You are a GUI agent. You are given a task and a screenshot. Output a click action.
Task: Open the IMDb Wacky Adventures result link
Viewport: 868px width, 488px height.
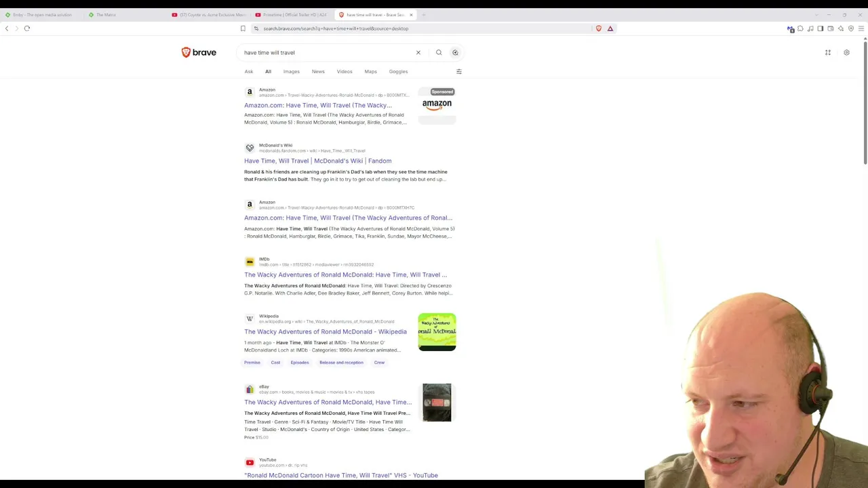[x=345, y=274]
